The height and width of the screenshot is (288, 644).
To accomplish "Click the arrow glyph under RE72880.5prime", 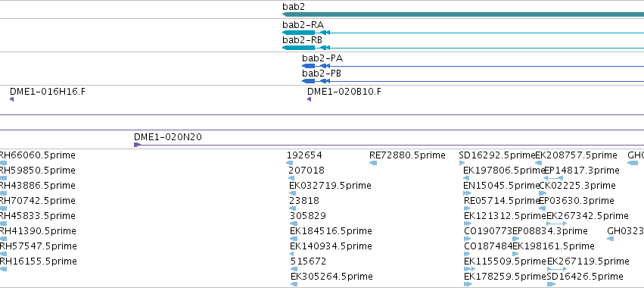I will 373,163.
